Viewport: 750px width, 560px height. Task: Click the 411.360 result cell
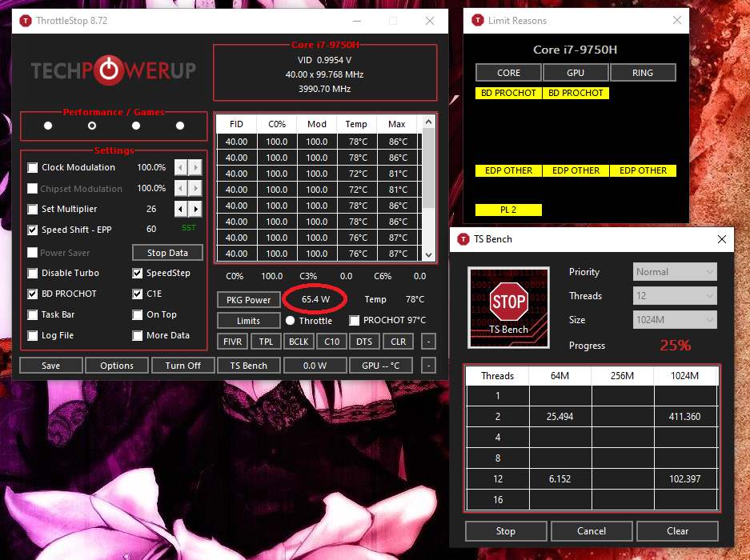point(685,417)
